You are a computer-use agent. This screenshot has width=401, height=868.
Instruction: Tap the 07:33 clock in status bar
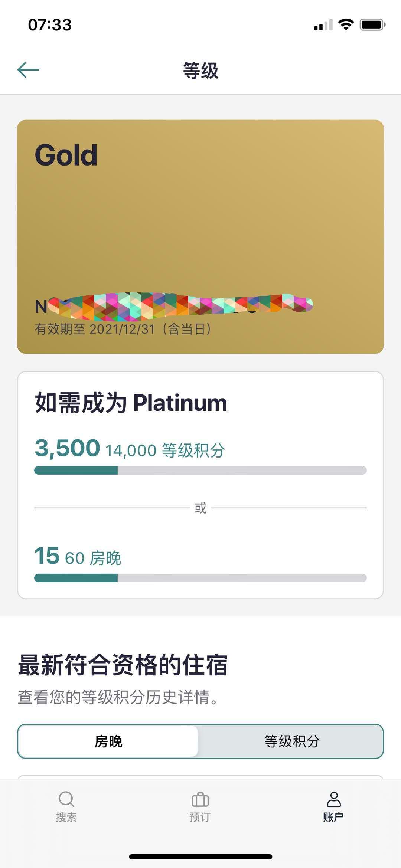50,25
